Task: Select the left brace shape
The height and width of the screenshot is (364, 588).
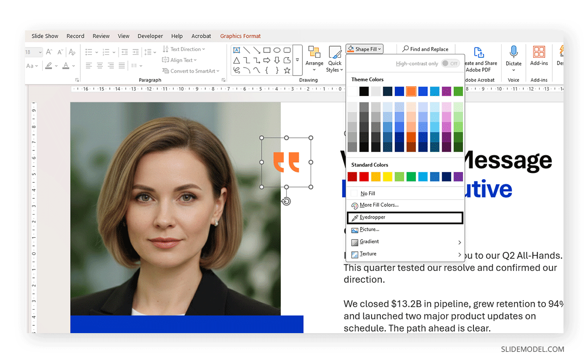Action: [x=267, y=71]
